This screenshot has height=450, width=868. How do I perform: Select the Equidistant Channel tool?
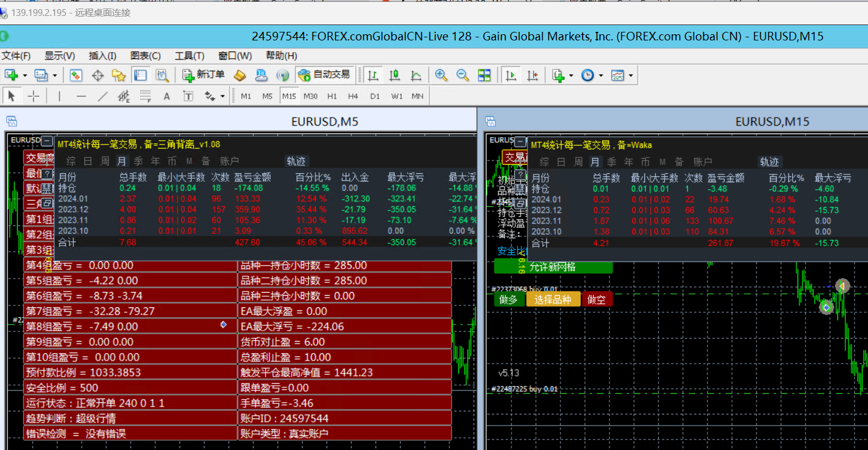pyautogui.click(x=124, y=96)
